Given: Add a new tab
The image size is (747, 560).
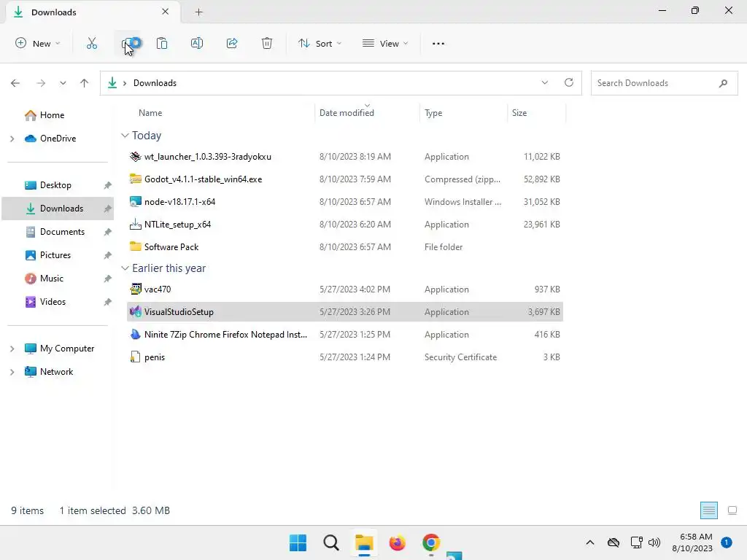Looking at the screenshot, I should (198, 12).
